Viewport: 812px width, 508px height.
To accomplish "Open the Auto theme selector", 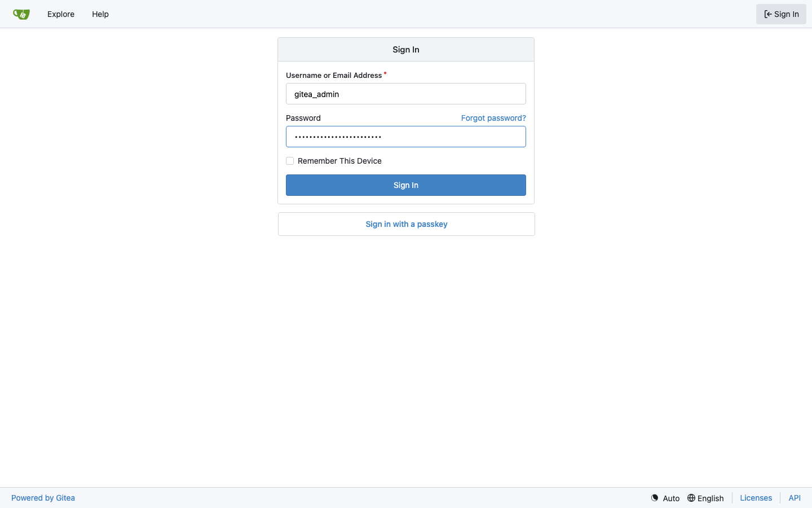I will 665,498.
